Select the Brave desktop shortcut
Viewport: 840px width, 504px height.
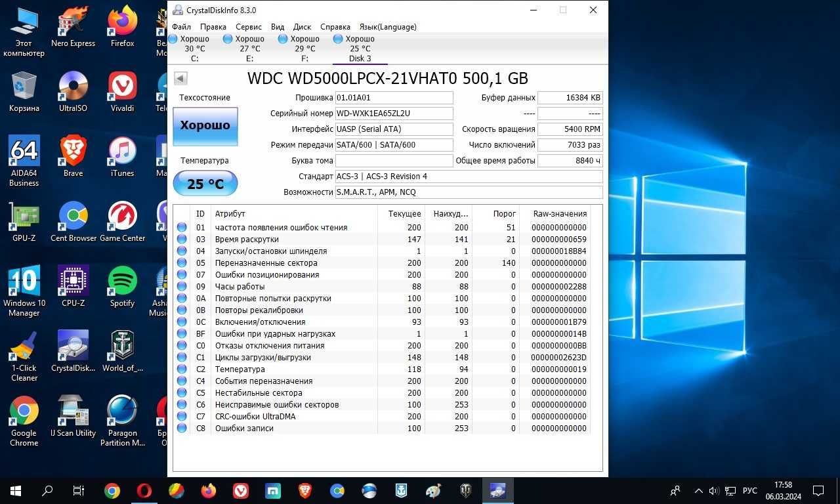(x=73, y=157)
